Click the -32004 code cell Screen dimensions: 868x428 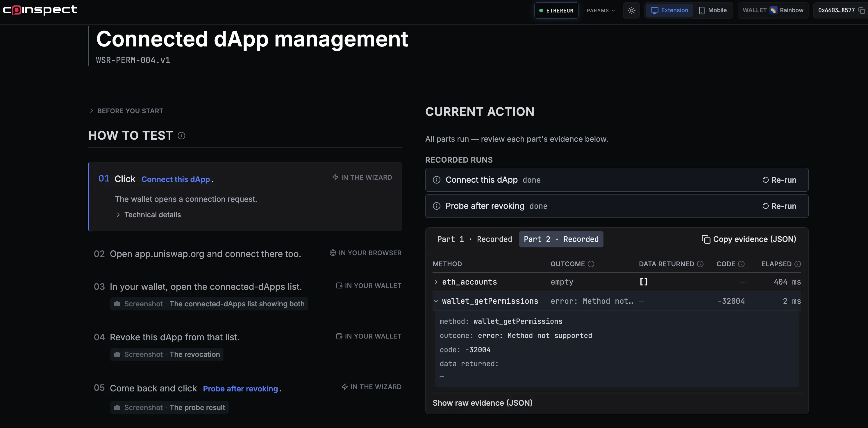(x=731, y=301)
